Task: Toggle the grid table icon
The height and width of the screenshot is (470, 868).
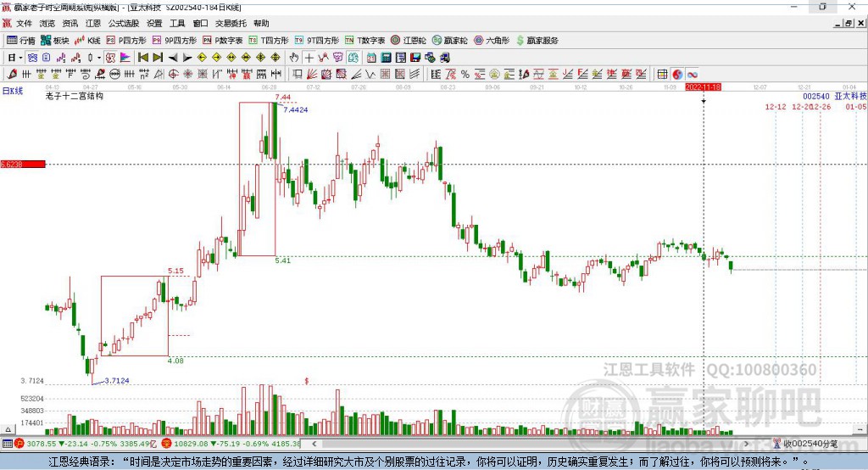Action: (662, 75)
